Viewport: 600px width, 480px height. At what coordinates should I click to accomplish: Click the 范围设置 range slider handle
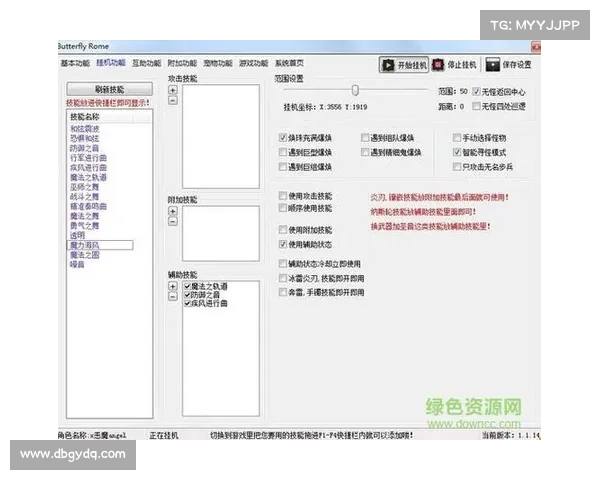[355, 90]
